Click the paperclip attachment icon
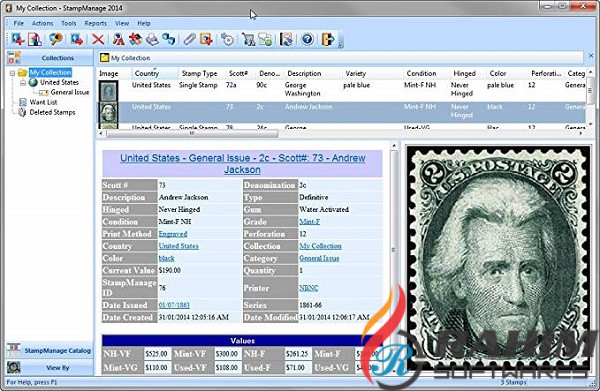This screenshot has width=600, height=391. [x=189, y=39]
